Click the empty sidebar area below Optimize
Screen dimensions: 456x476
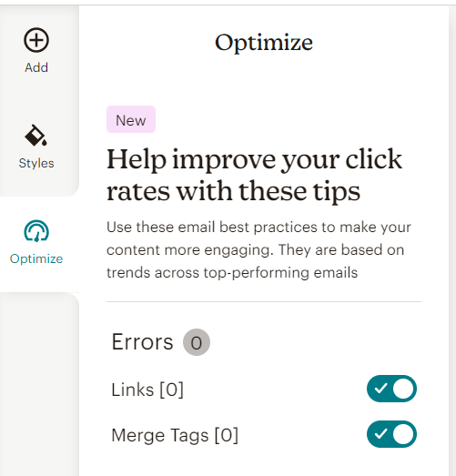[39, 384]
